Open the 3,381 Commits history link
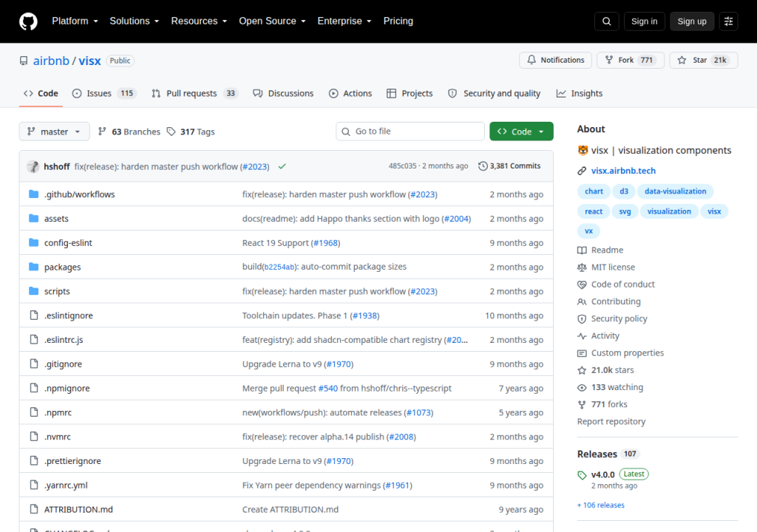This screenshot has width=757, height=532. pos(509,166)
